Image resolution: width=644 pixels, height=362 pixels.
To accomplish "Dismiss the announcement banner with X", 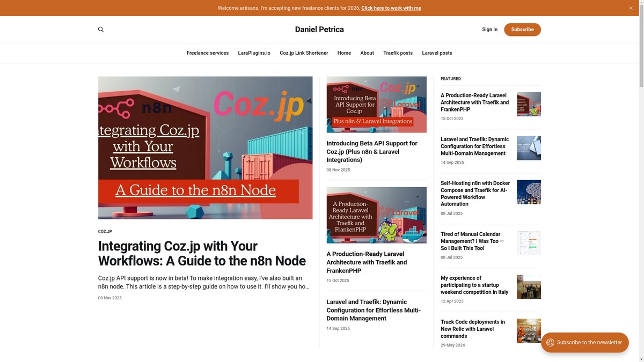I will click(x=631, y=8).
